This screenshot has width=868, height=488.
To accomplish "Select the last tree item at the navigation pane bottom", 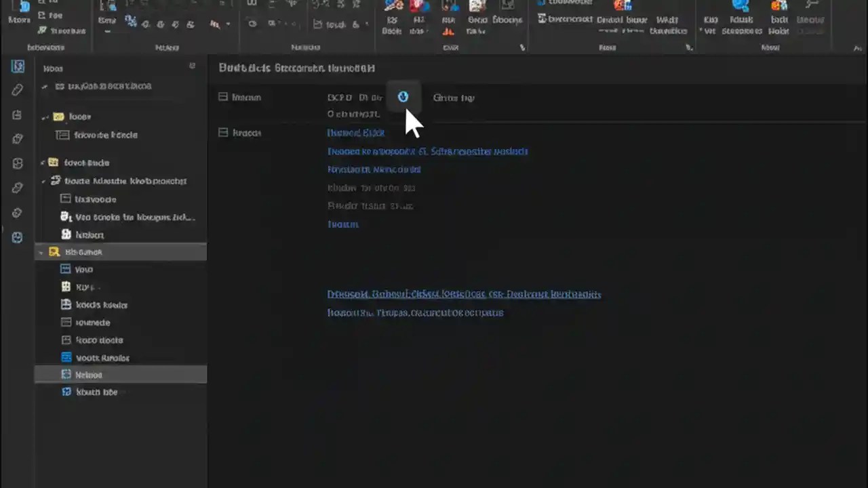I will pyautogui.click(x=96, y=392).
